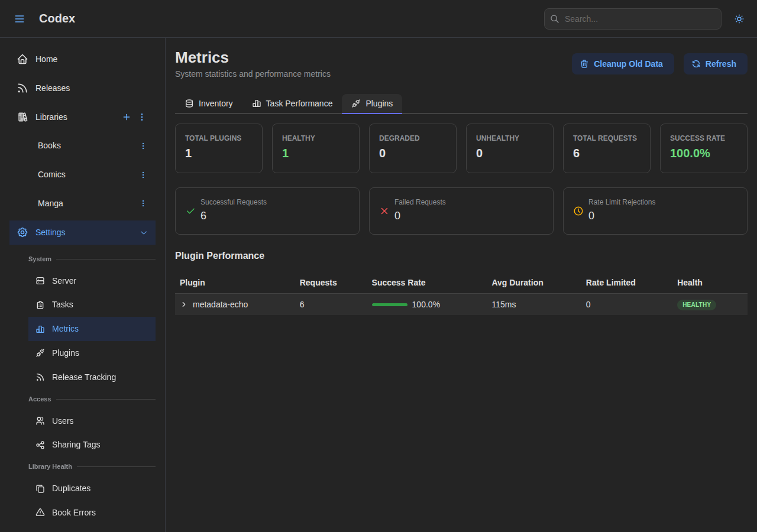Click the 115ms average duration cell

(504, 304)
